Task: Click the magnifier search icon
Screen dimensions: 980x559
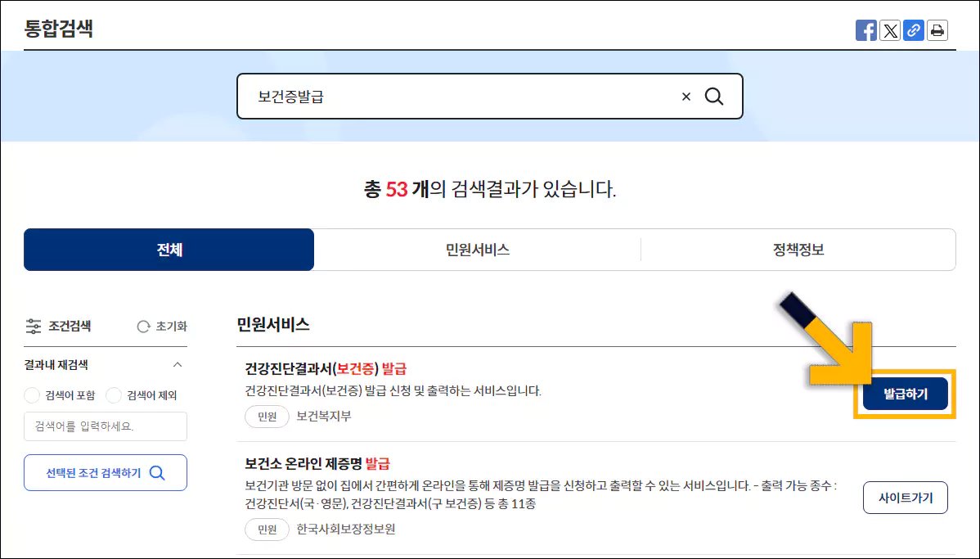Action: 714,97
